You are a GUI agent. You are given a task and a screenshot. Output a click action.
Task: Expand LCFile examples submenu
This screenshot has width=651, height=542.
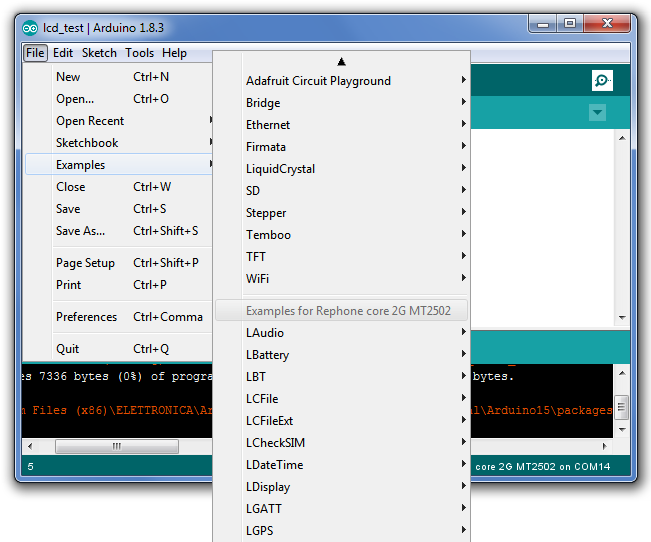pyautogui.click(x=342, y=399)
